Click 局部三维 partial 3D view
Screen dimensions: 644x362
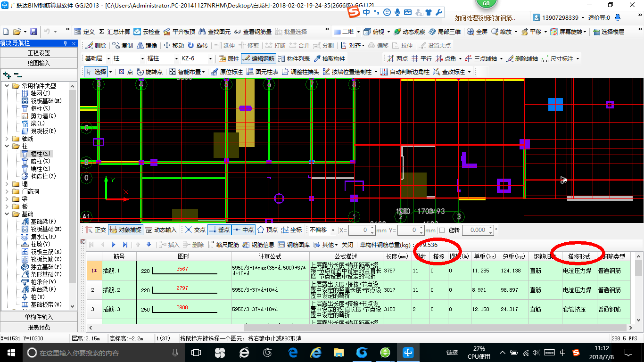point(445,32)
